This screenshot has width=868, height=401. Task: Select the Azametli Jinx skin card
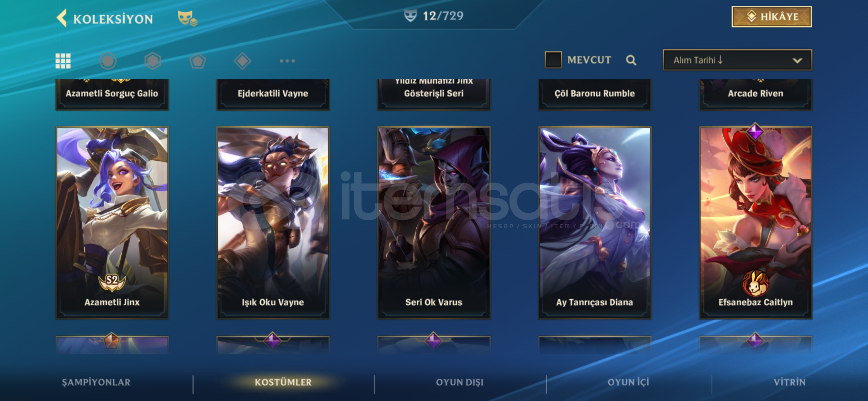(112, 223)
